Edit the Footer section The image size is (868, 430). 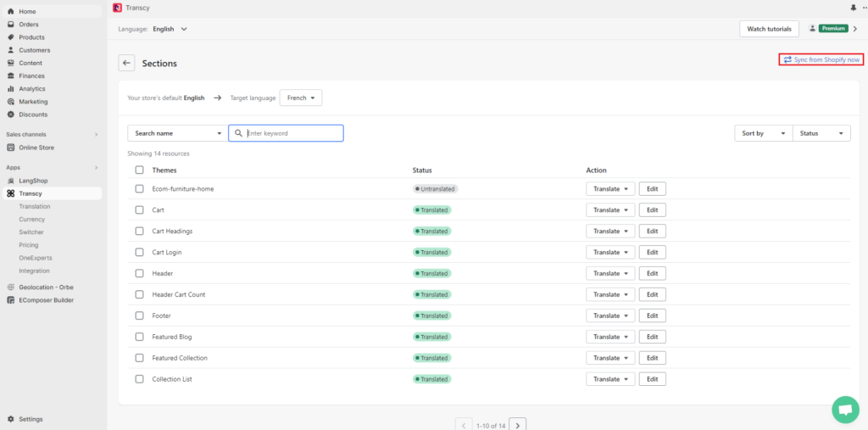[x=652, y=316]
